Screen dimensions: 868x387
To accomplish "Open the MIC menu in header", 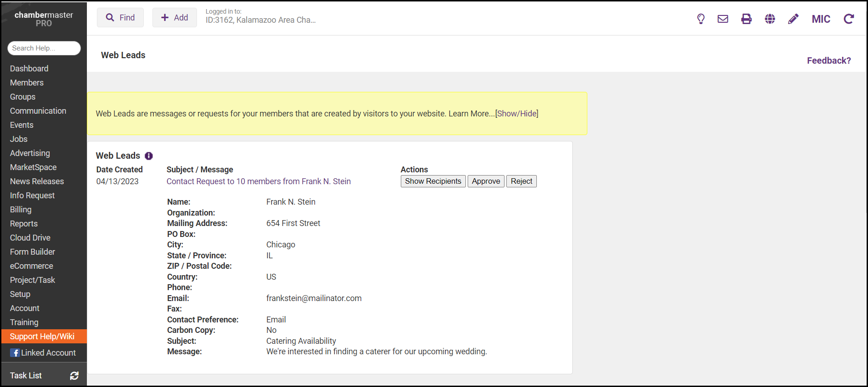I will tap(821, 19).
